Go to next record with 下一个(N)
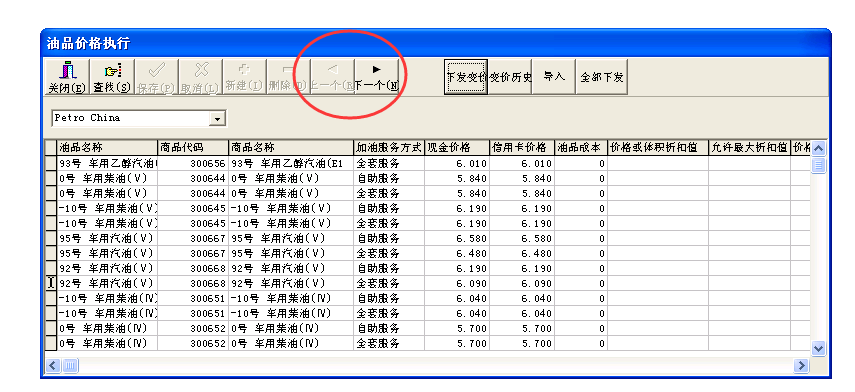 [377, 77]
